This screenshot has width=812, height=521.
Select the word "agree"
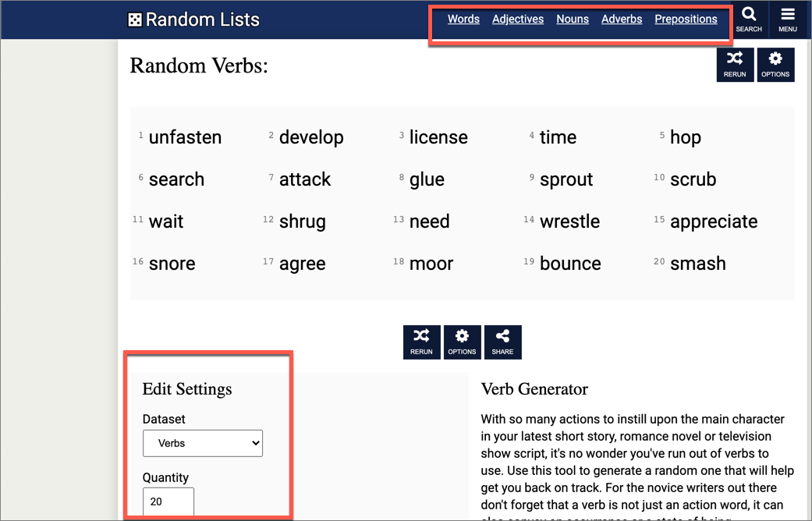[303, 264]
